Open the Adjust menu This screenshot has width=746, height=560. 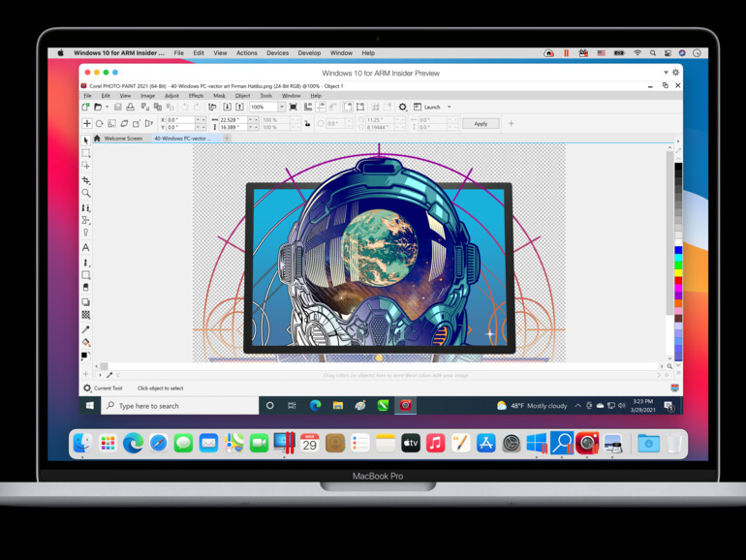[171, 96]
